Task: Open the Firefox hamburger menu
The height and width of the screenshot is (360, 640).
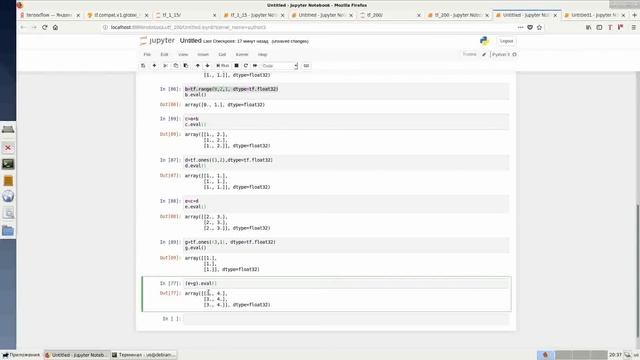Action: point(633,27)
